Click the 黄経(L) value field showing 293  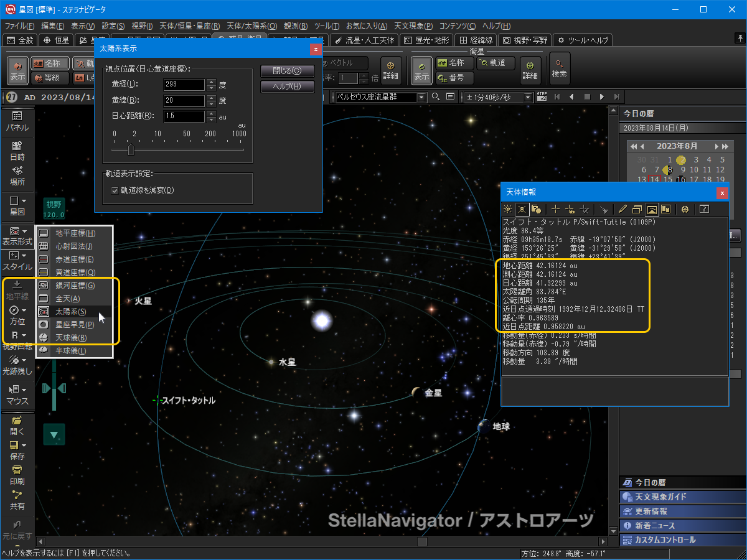(x=184, y=85)
